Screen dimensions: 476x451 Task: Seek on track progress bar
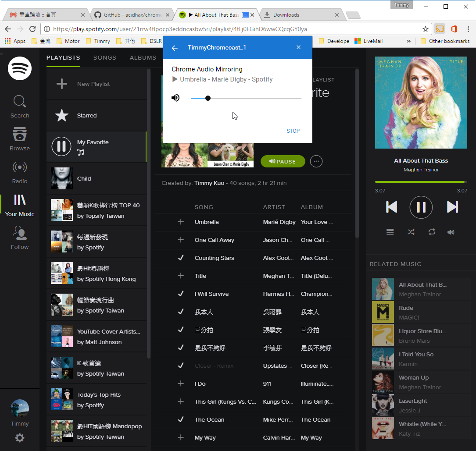click(421, 182)
